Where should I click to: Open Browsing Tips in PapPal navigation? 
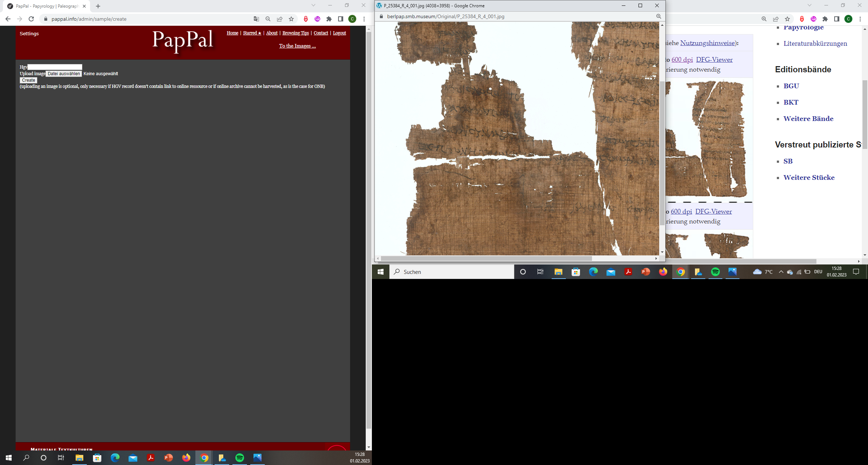tap(296, 33)
